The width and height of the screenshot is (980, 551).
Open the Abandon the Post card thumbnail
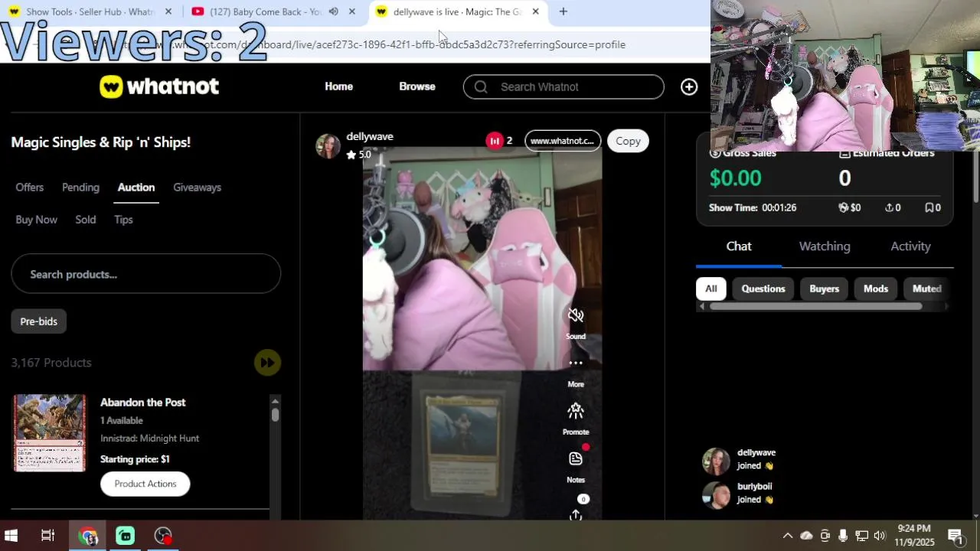pyautogui.click(x=50, y=432)
